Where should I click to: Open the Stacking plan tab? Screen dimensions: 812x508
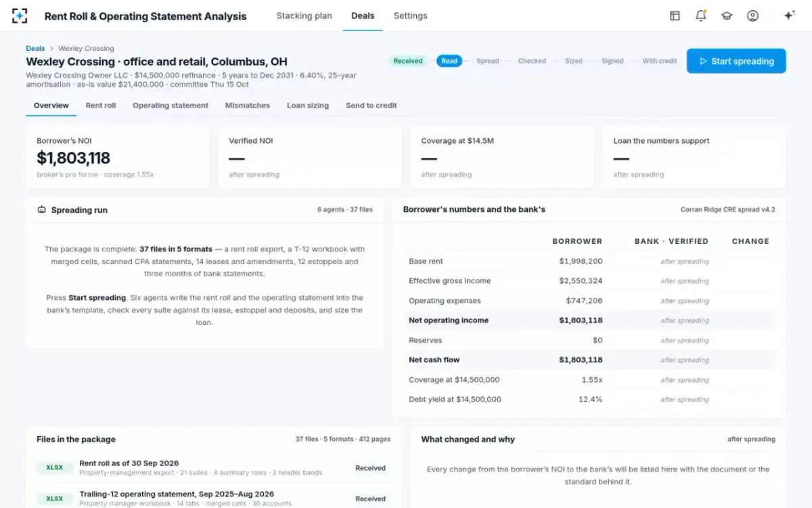point(304,16)
